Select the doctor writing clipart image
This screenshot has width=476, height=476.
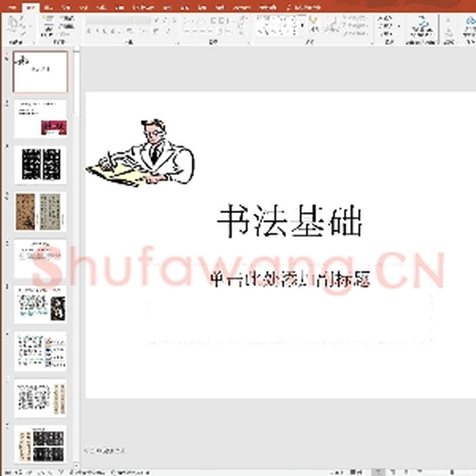(140, 152)
